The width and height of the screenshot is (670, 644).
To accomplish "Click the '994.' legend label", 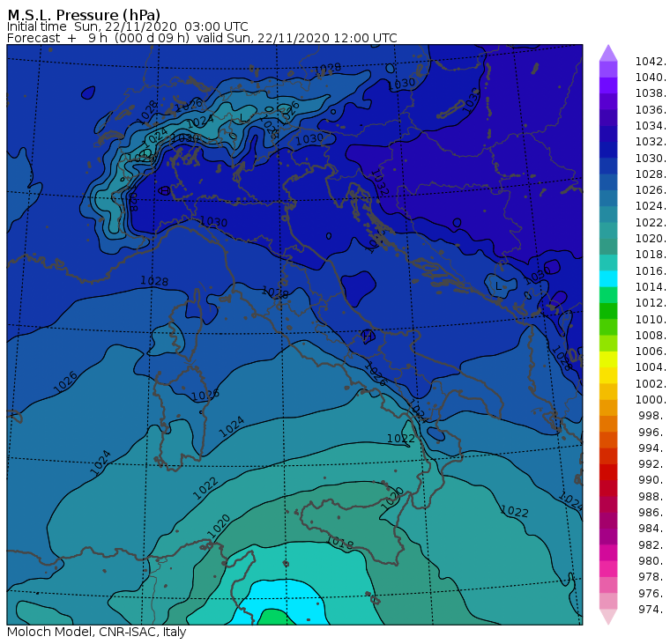I will coord(652,448).
